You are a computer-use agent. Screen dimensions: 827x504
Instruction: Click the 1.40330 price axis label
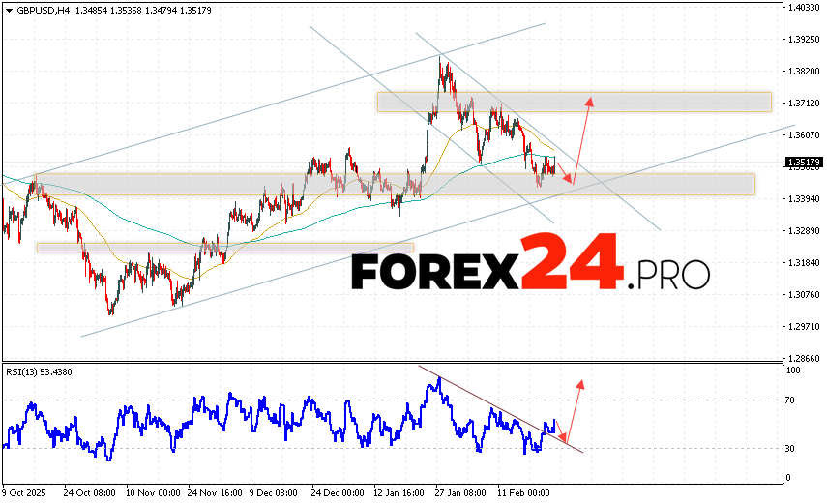(x=804, y=8)
